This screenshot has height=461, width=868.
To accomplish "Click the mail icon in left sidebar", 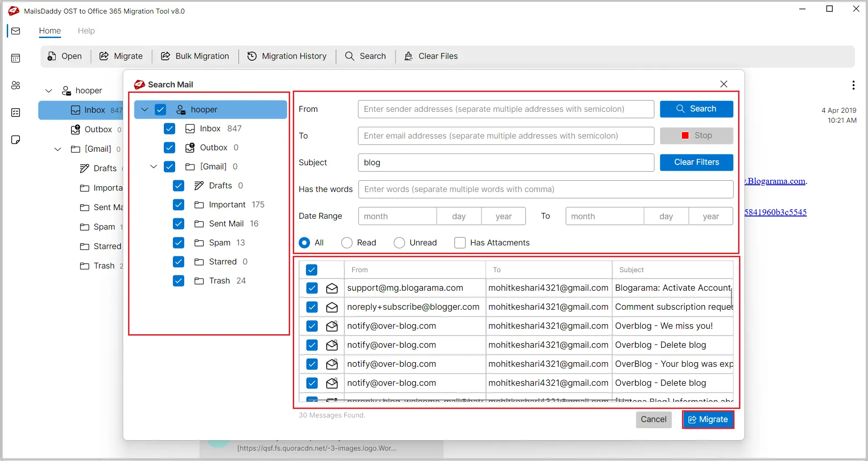I will (16, 31).
